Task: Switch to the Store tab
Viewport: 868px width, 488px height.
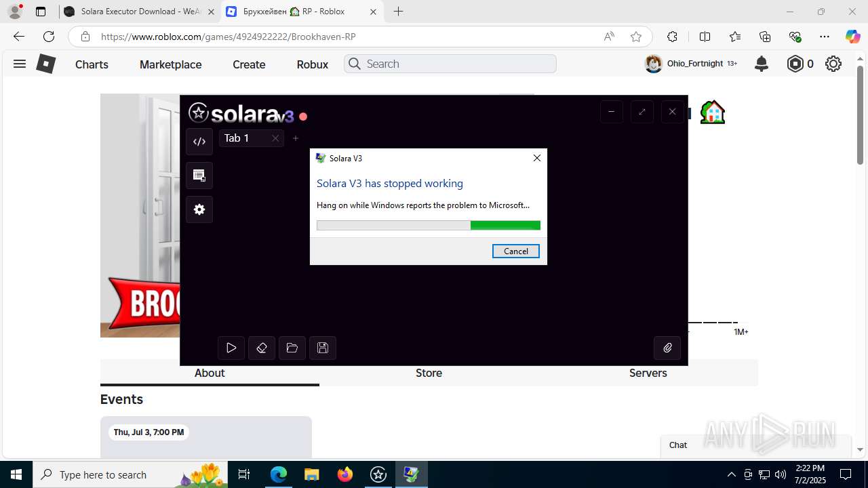Action: pyautogui.click(x=429, y=373)
